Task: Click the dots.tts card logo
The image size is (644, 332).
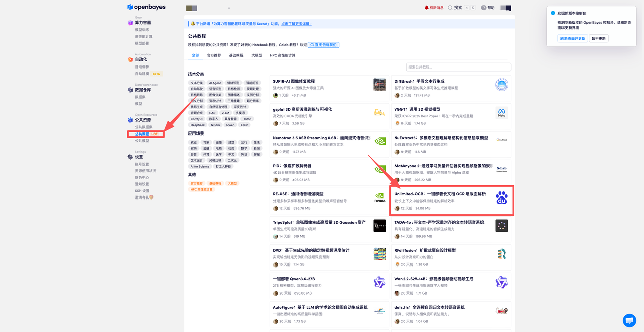Action: tap(501, 310)
